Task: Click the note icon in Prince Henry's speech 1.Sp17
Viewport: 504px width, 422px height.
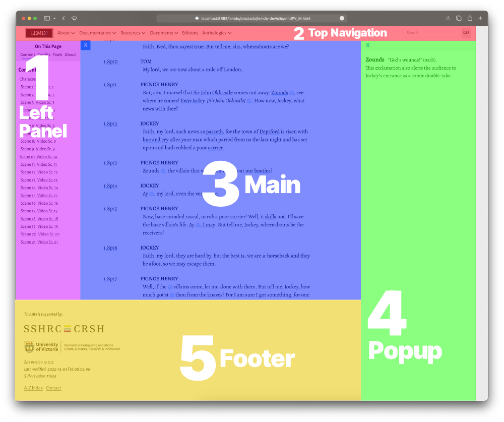Action: coord(170,285)
